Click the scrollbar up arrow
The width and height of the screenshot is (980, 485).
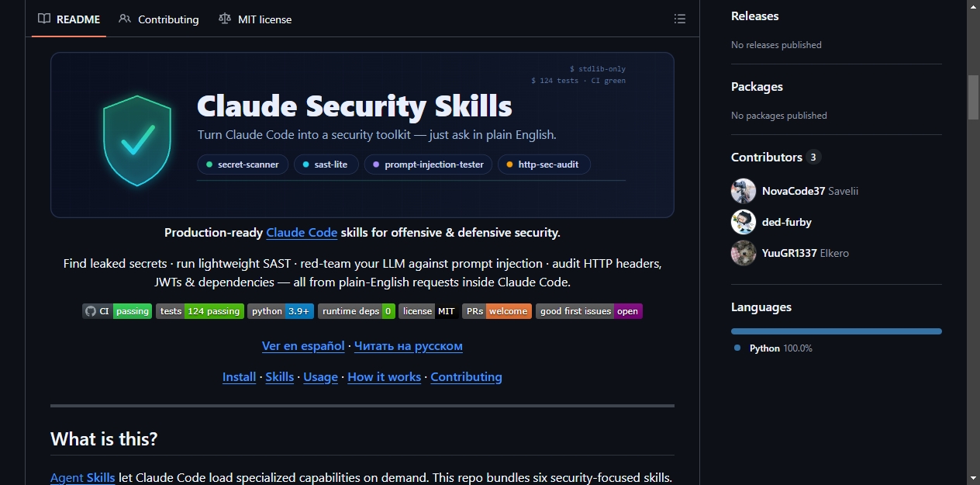pyautogui.click(x=973, y=6)
